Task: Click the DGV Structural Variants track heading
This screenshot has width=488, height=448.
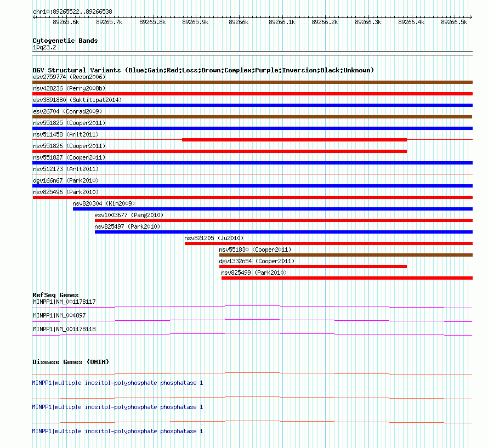Action: click(203, 70)
